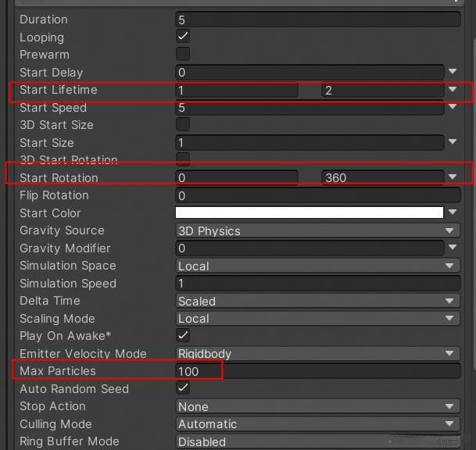The height and width of the screenshot is (450, 476).
Task: Open the Gravity Source dropdown
Action: (x=317, y=230)
